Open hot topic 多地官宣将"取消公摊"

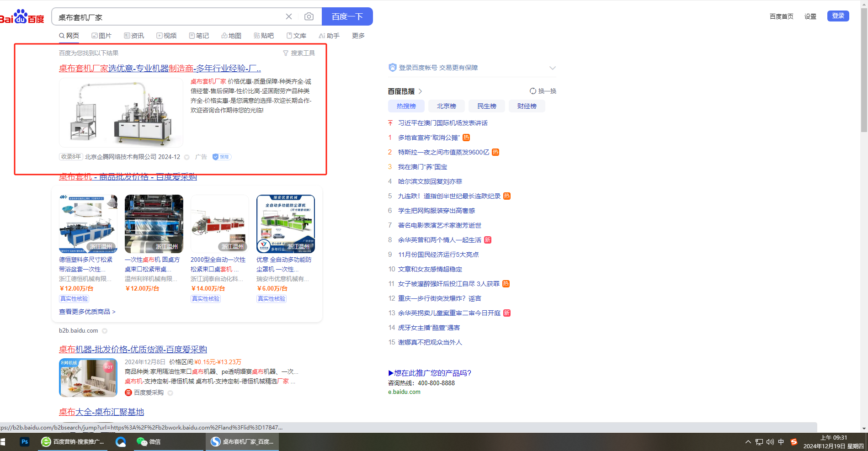pyautogui.click(x=429, y=138)
